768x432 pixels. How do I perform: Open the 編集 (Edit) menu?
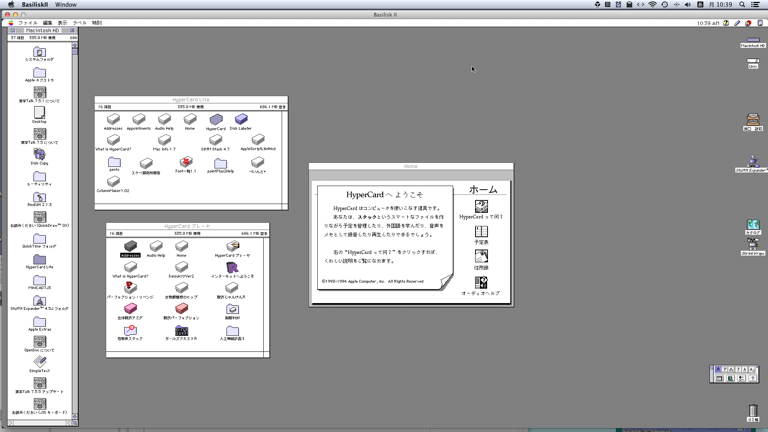tap(48, 23)
